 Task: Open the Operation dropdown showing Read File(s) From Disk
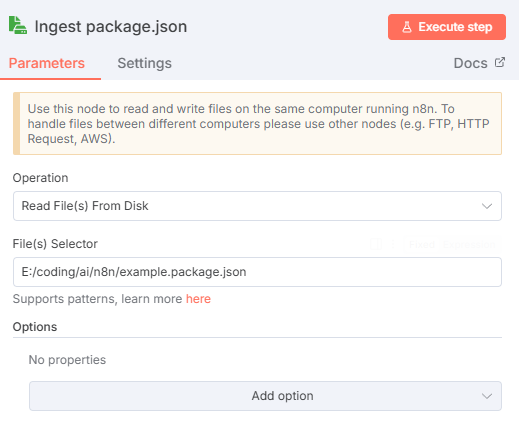point(257,206)
